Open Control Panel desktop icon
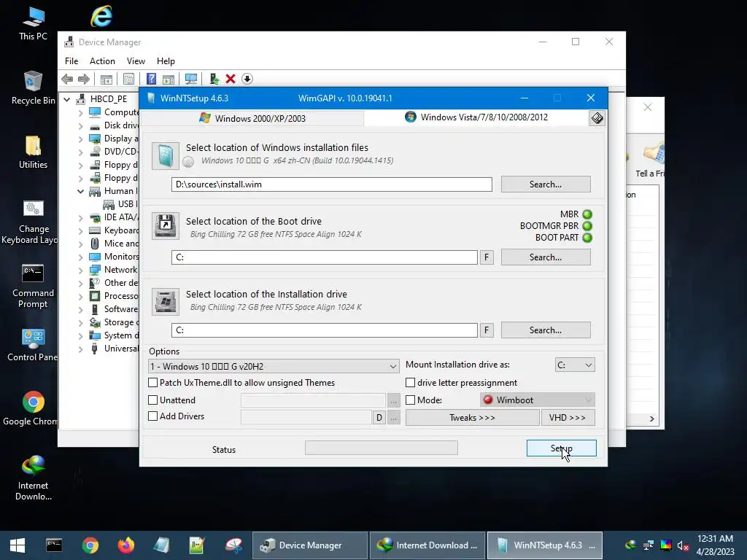The height and width of the screenshot is (560, 747). [33, 345]
